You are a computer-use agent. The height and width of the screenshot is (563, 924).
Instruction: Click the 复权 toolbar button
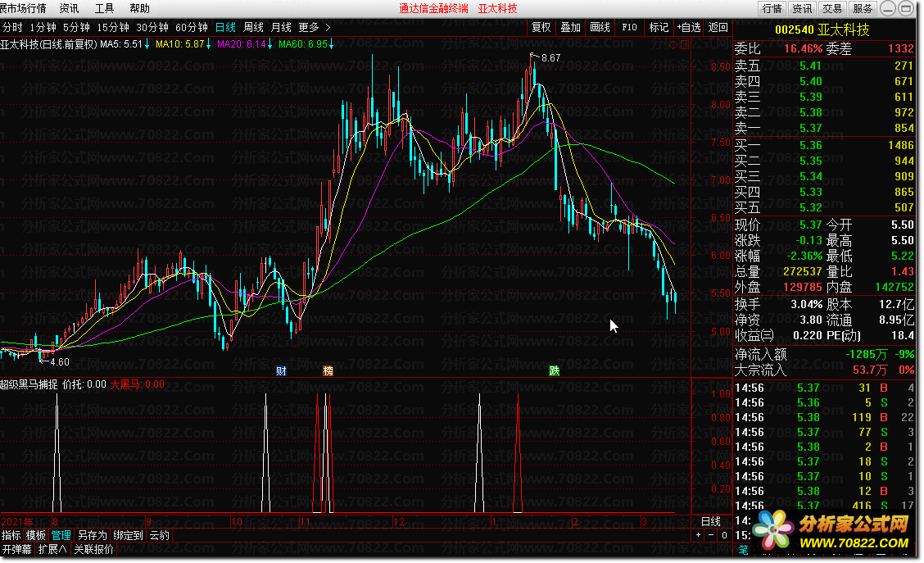541,27
